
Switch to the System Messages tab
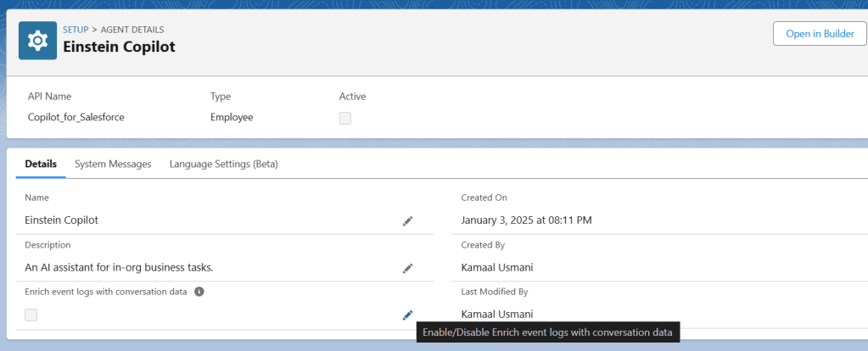click(x=113, y=164)
